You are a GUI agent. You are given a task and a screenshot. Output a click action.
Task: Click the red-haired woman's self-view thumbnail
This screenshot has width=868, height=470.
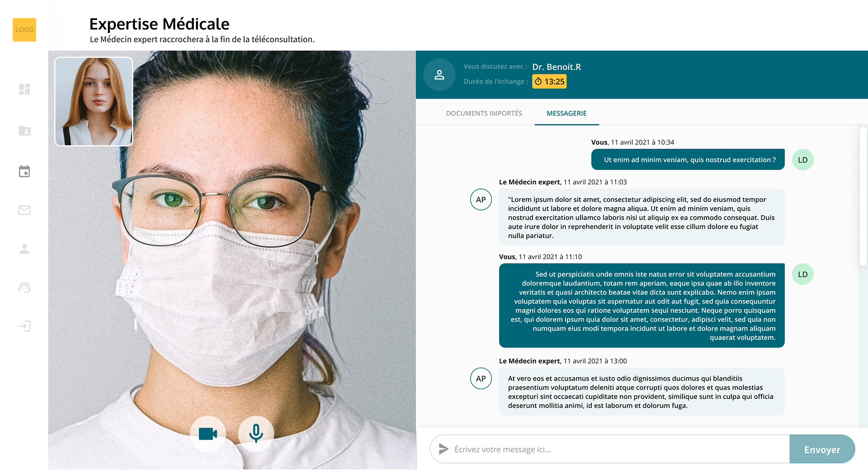pyautogui.click(x=94, y=101)
